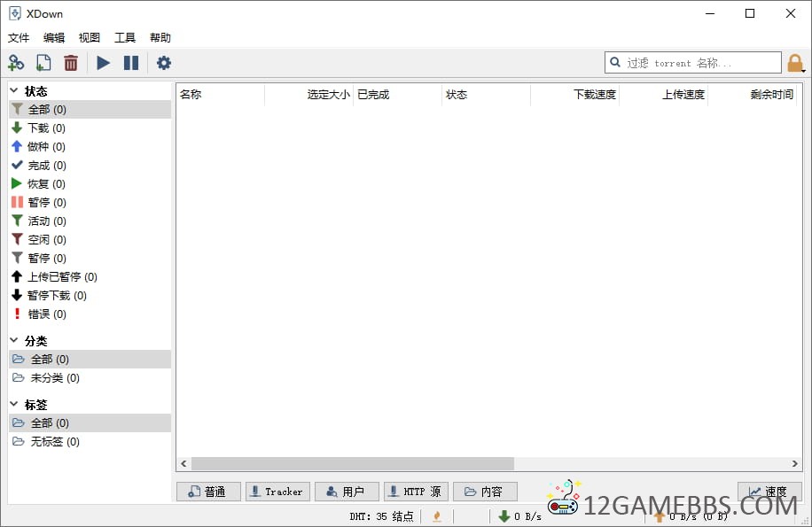812x527 pixels.
Task: Sort by the 选定大小 column header
Action: point(308,95)
